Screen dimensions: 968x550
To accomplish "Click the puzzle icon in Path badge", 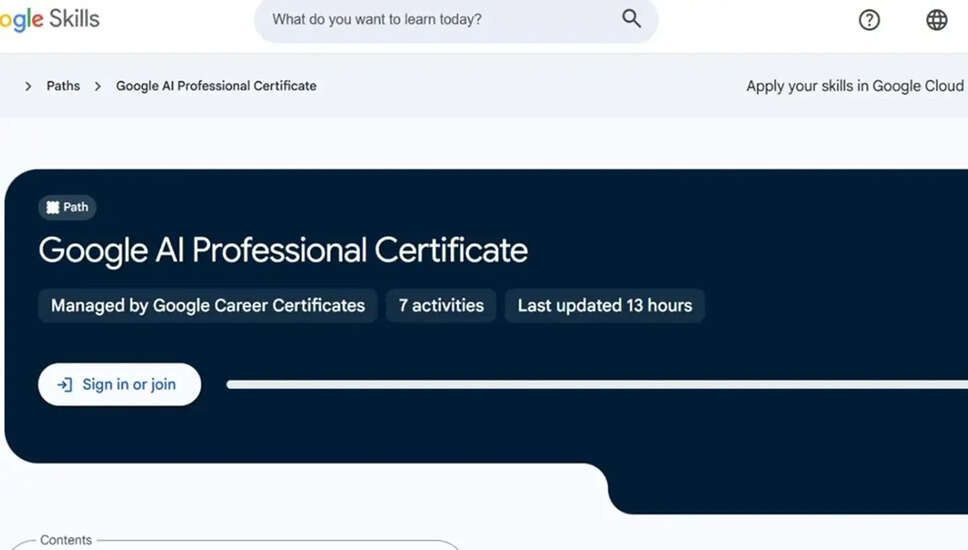I will [x=53, y=207].
